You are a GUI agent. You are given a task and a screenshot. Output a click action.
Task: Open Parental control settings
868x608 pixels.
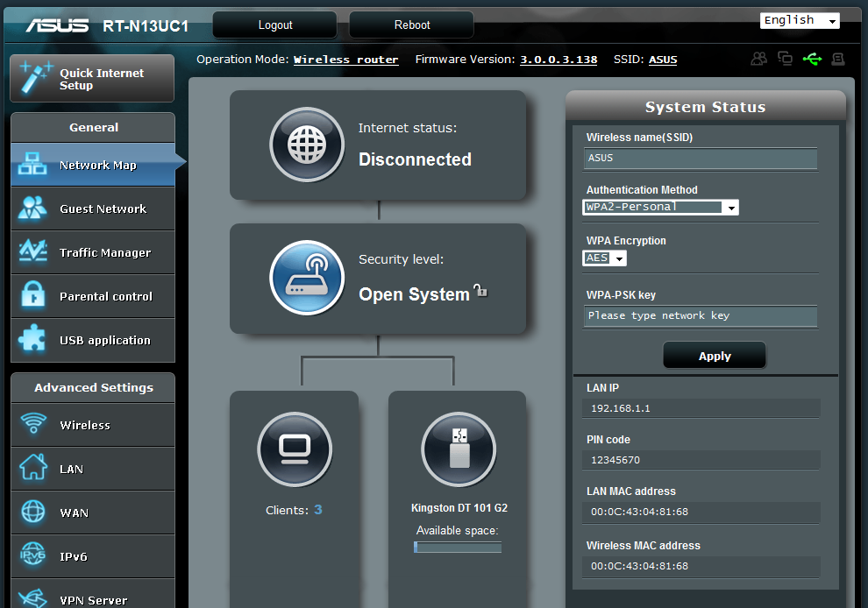point(93,296)
